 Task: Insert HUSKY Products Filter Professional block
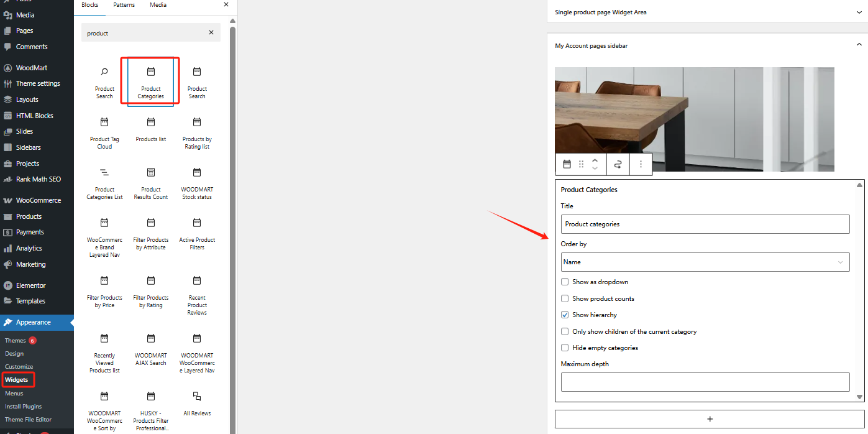[x=151, y=409]
